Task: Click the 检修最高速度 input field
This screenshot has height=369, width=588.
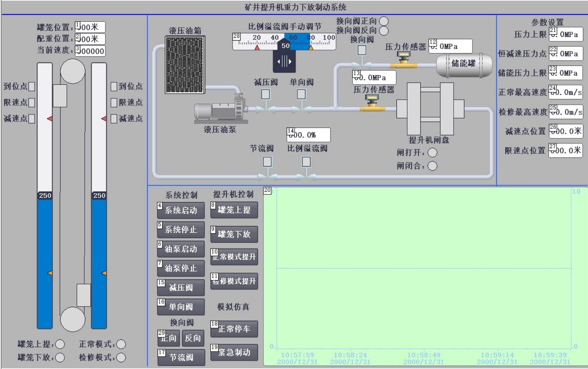Action: 566,112
